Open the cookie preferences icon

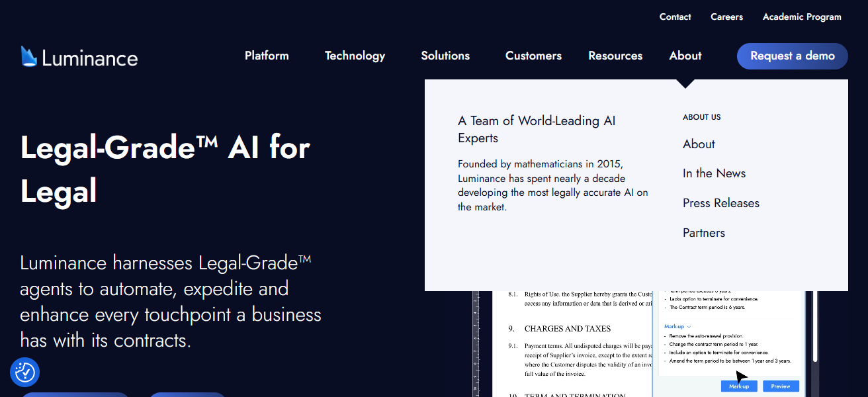point(25,373)
